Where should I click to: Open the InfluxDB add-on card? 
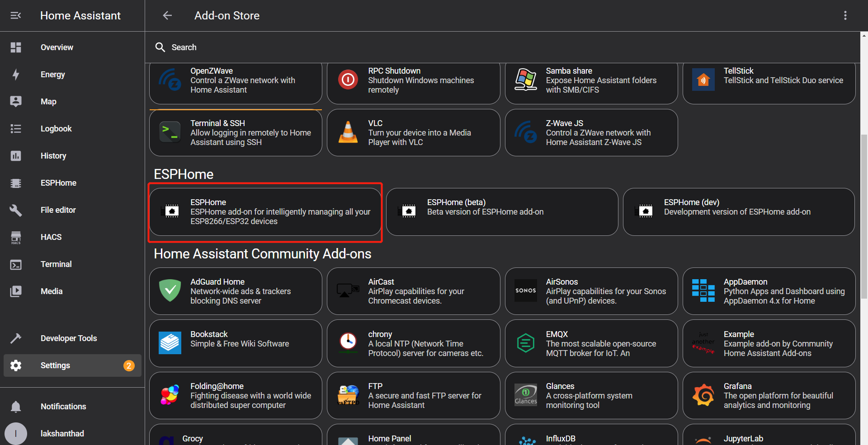pos(591,435)
